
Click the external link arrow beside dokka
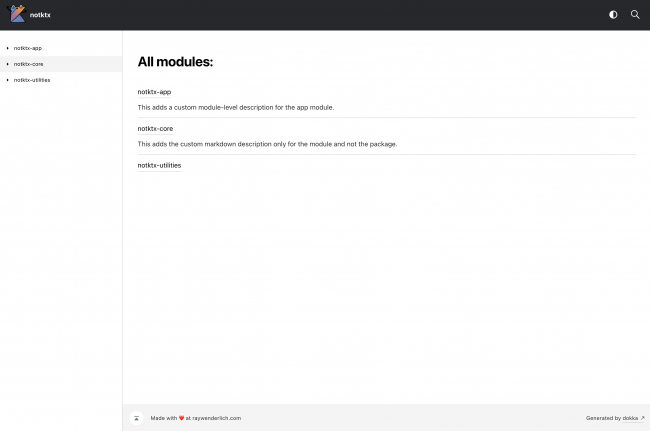[x=642, y=418]
